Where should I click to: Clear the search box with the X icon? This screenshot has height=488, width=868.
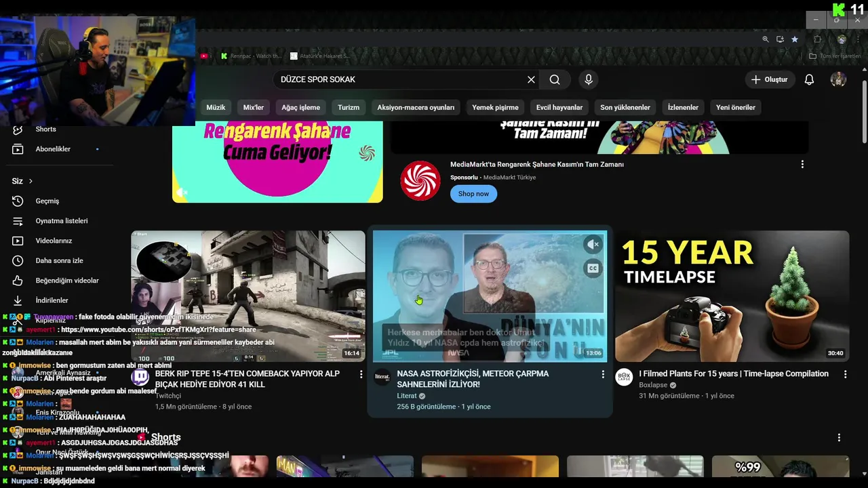pyautogui.click(x=531, y=79)
